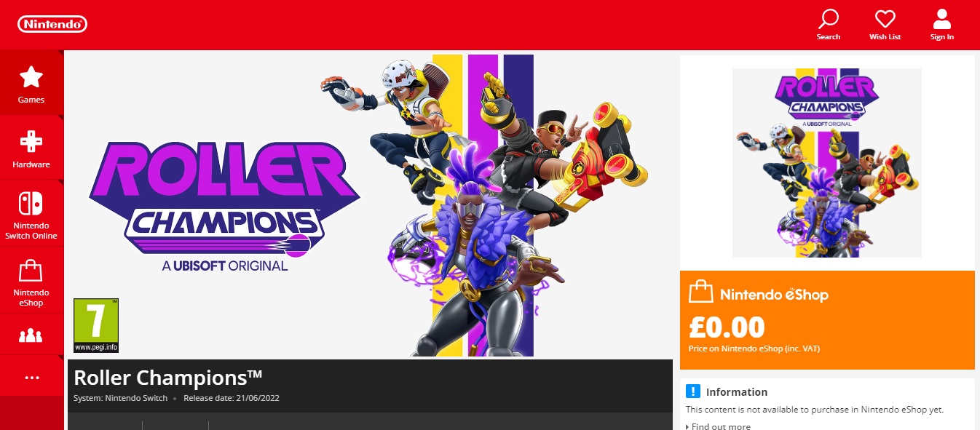
Task: Open Search with the magnifier icon
Action: pyautogui.click(x=829, y=19)
